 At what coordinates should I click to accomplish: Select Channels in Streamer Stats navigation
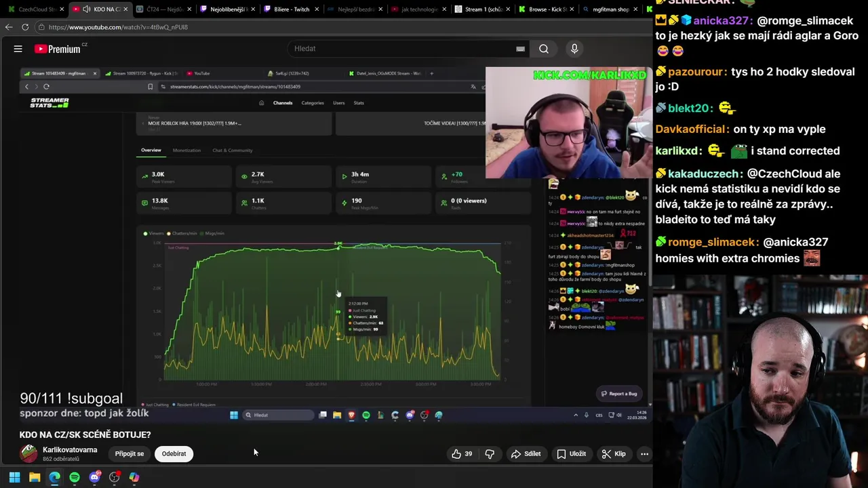coord(283,103)
